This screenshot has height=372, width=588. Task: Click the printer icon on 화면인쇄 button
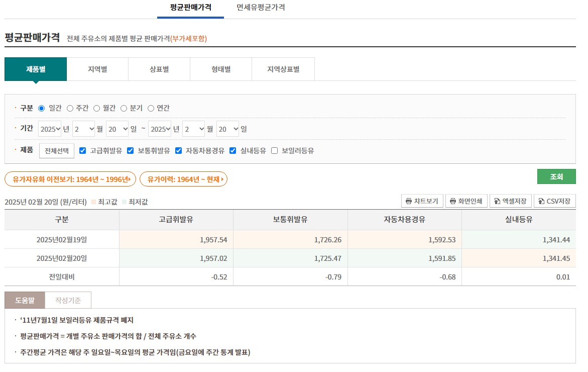[452, 201]
